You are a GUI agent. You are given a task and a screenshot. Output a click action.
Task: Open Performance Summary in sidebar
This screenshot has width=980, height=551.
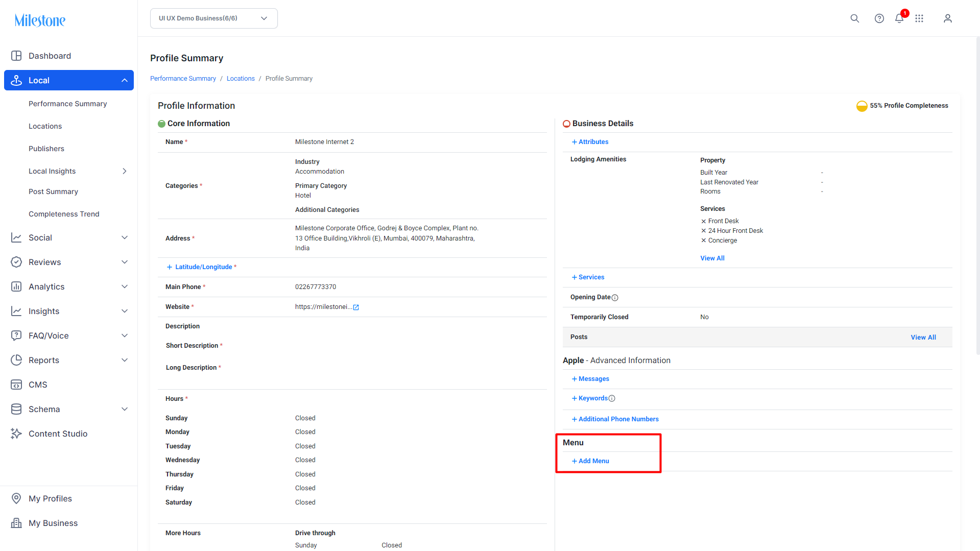click(x=68, y=104)
